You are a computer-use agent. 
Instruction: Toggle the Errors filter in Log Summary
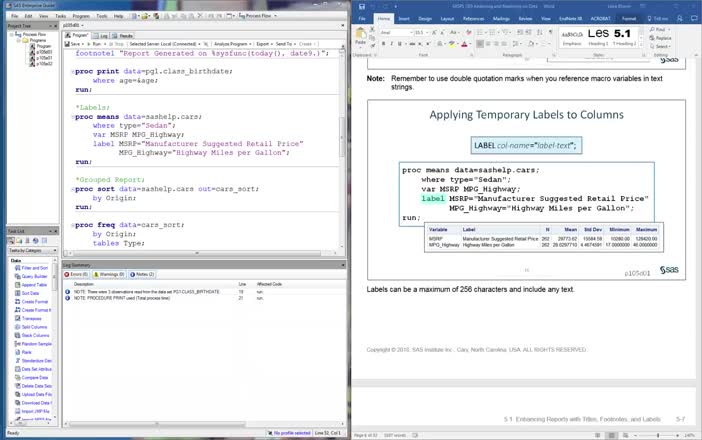click(77, 273)
